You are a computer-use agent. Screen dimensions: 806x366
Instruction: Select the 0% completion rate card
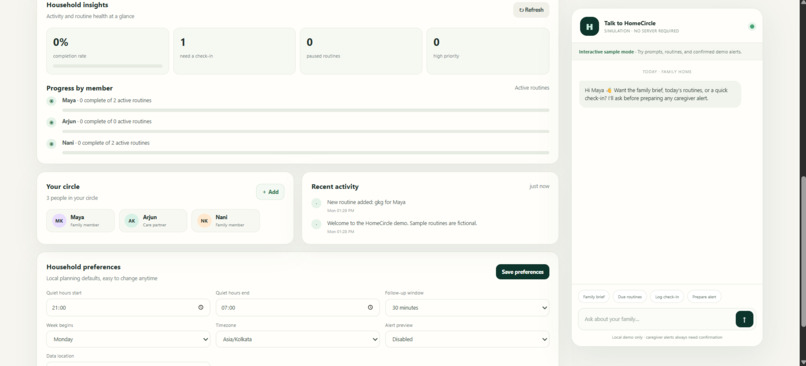(x=107, y=51)
